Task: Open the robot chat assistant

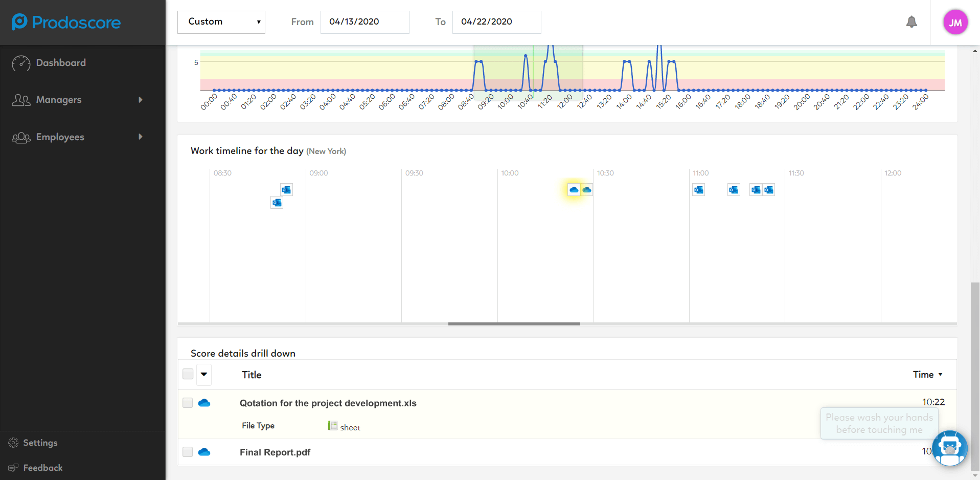Action: pos(950,448)
